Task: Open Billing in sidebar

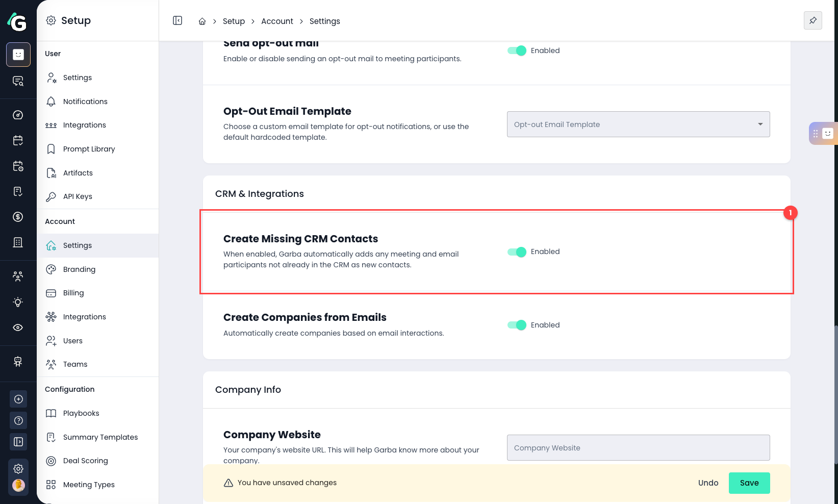Action: (x=98, y=293)
